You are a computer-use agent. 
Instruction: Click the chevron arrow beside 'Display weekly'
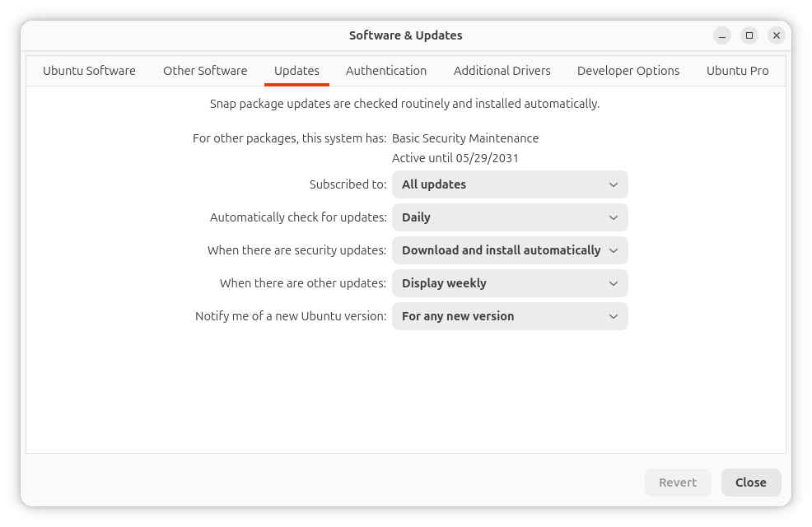tap(614, 284)
